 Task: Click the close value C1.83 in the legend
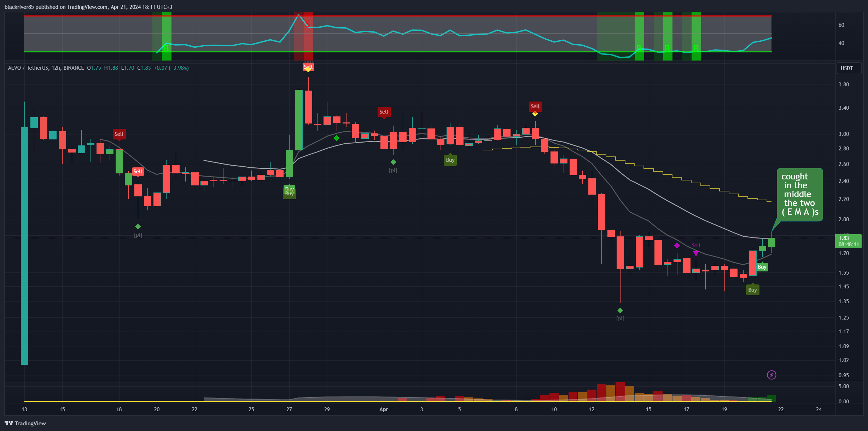[x=144, y=68]
